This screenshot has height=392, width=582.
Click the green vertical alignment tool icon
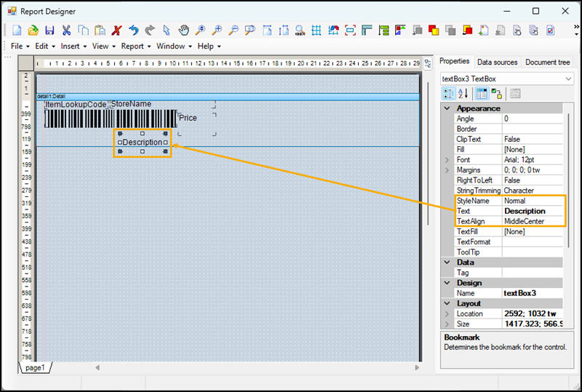(383, 30)
